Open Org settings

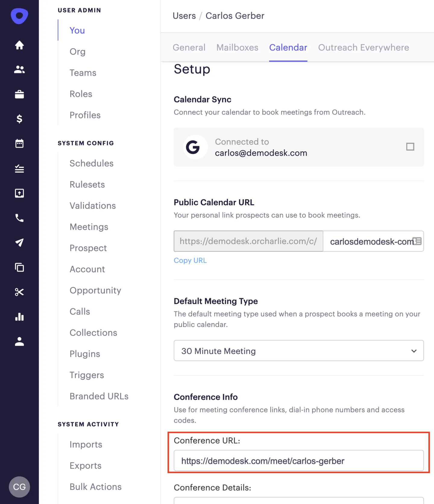[77, 51]
